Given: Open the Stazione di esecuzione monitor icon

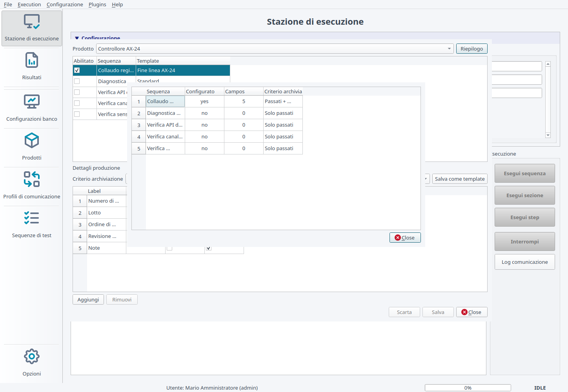Looking at the screenshot, I should point(32,22).
